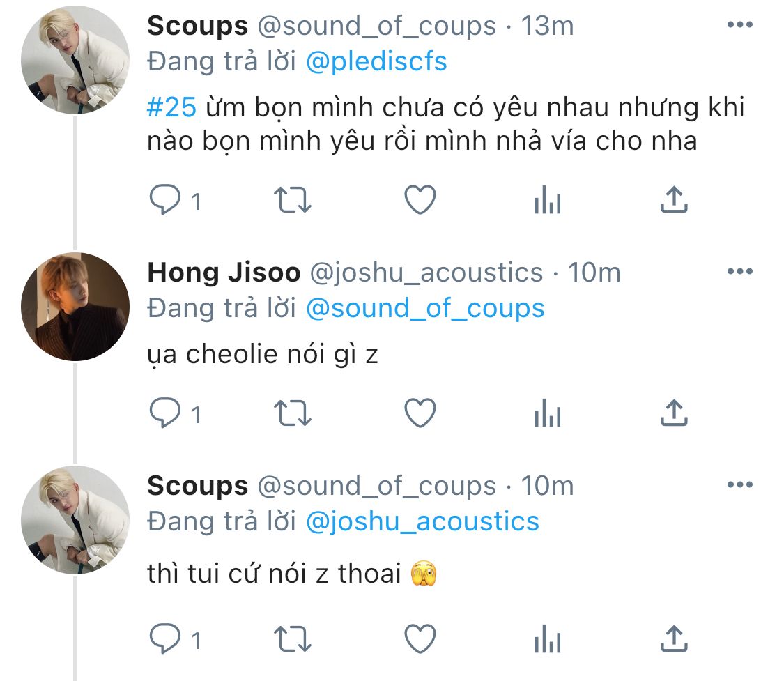Image resolution: width=784 pixels, height=681 pixels.
Task: Retweet the #25 tweet by Scoups
Action: [x=293, y=199]
